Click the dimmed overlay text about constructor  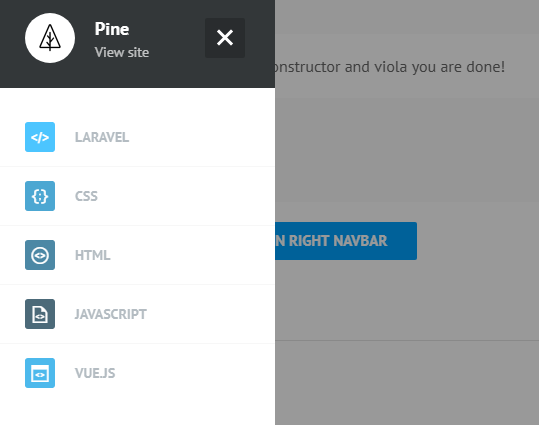390,67
